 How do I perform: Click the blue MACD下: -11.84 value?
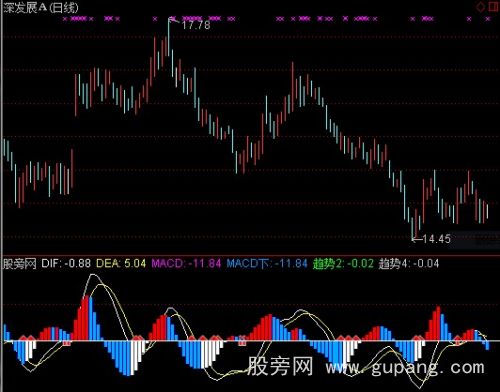267,264
